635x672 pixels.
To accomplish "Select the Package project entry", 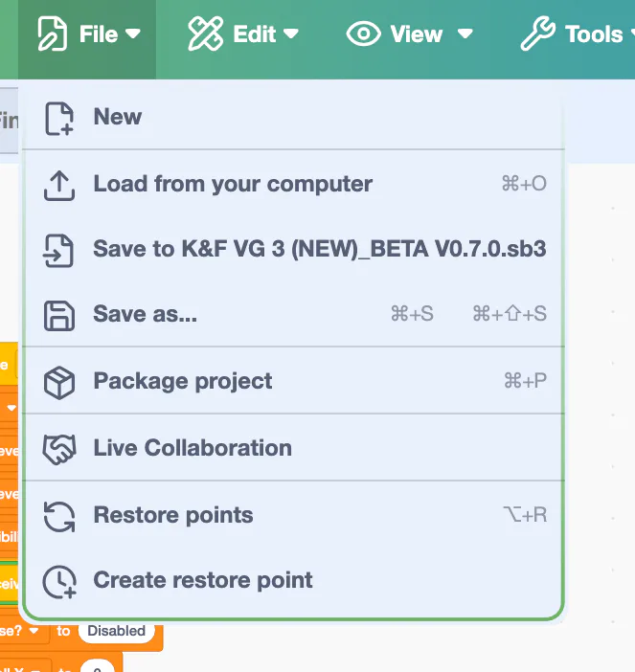I will click(x=183, y=382).
